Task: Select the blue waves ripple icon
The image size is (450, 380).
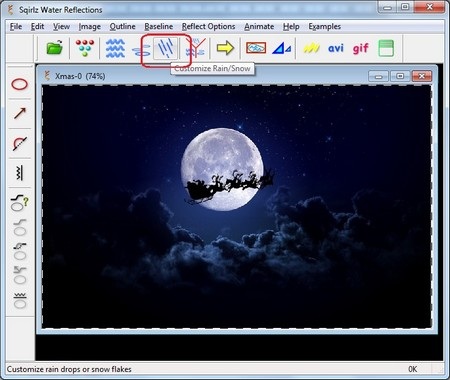Action: tap(115, 48)
